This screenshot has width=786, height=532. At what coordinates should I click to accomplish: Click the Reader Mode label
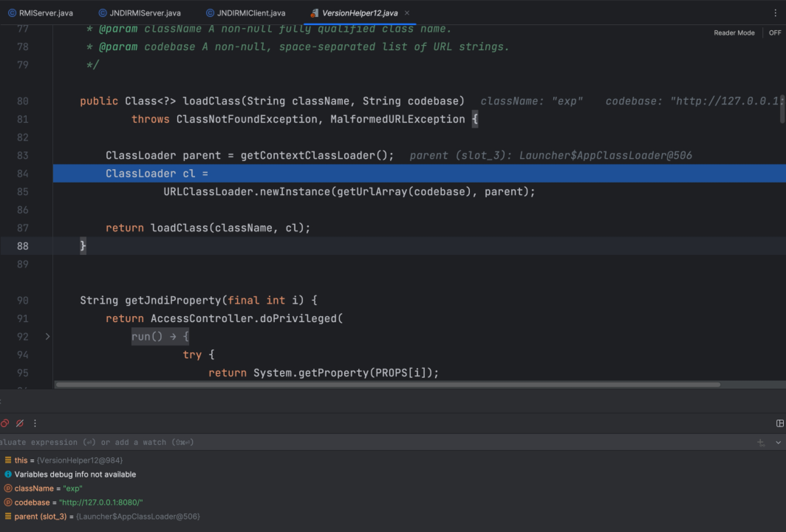click(734, 33)
